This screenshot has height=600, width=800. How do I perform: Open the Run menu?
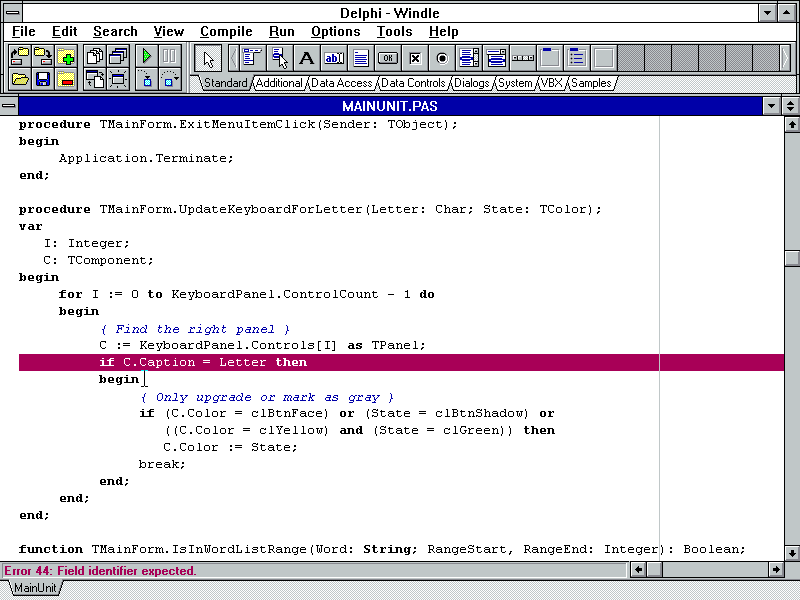[x=282, y=32]
